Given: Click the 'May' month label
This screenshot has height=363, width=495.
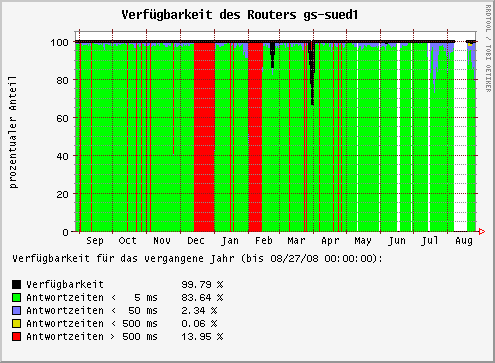Looking at the screenshot, I should [x=363, y=241].
